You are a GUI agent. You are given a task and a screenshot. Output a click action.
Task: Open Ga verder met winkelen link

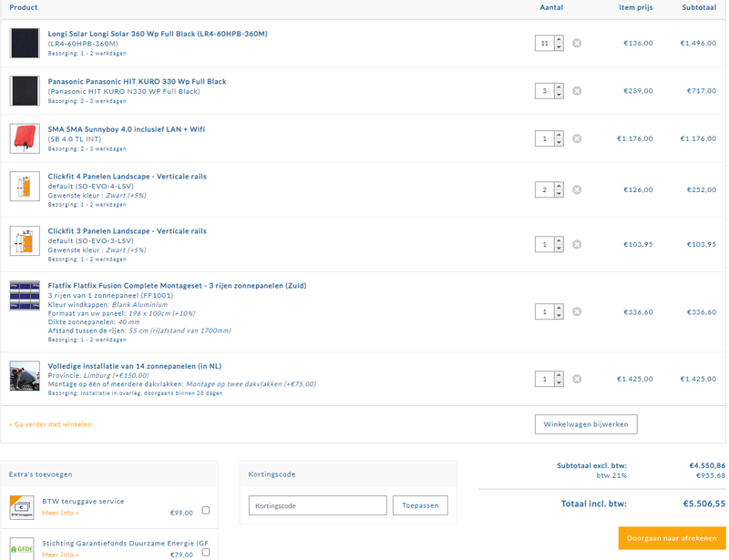tap(51, 423)
